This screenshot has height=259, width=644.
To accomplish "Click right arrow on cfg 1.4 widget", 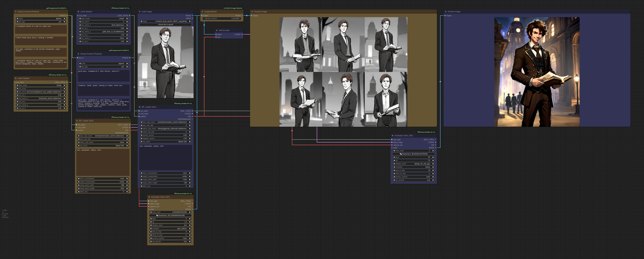I will [190, 222].
